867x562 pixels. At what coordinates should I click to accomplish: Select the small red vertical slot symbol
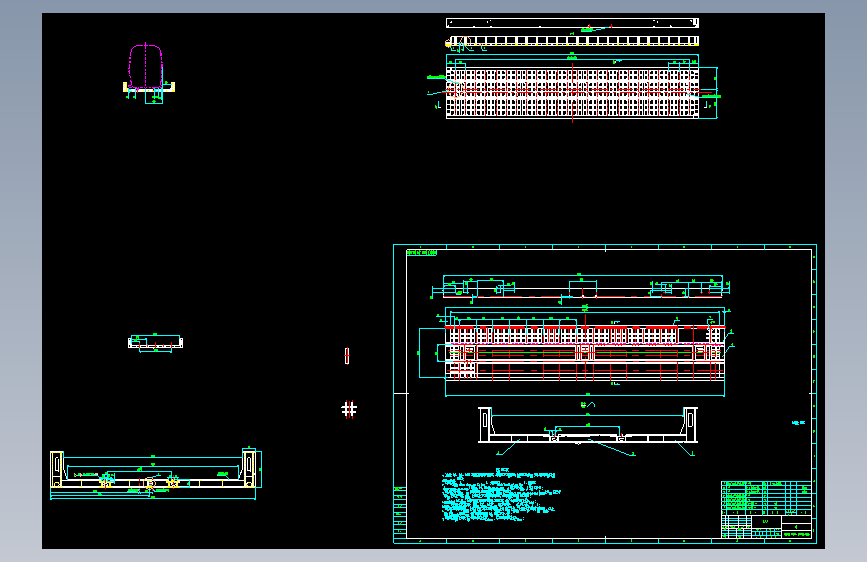tap(347, 356)
